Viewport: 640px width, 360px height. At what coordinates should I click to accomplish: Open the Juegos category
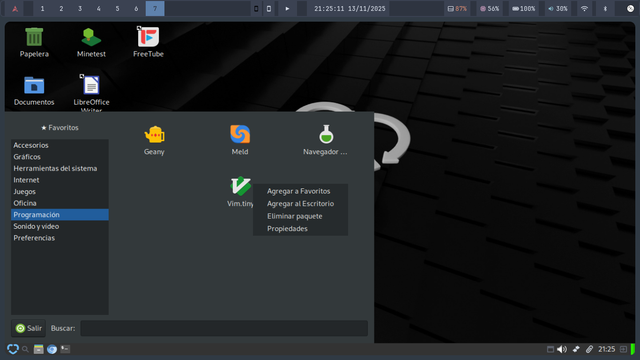click(x=60, y=191)
